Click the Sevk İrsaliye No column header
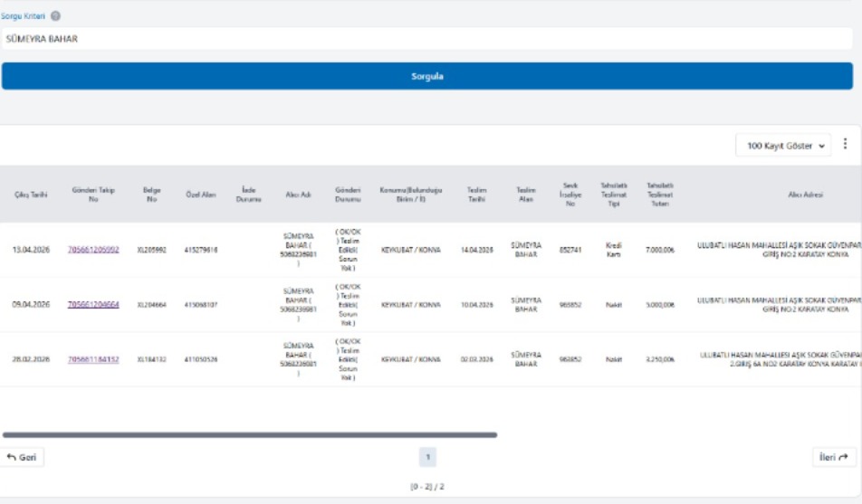862x504 pixels. point(570,195)
